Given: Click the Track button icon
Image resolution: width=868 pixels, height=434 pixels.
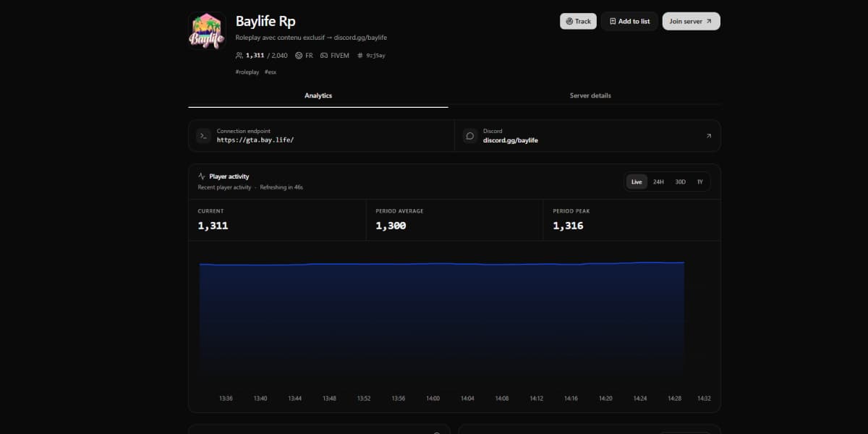Looking at the screenshot, I should coord(569,21).
